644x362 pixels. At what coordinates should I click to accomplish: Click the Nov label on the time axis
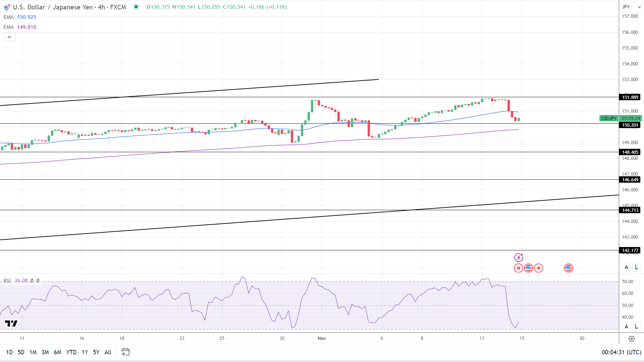(x=322, y=338)
